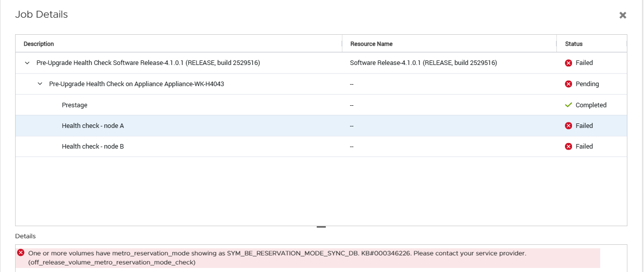Click the Resource Name cell Software Release-4.1.0.1
This screenshot has height=272, width=644.
[x=423, y=63]
